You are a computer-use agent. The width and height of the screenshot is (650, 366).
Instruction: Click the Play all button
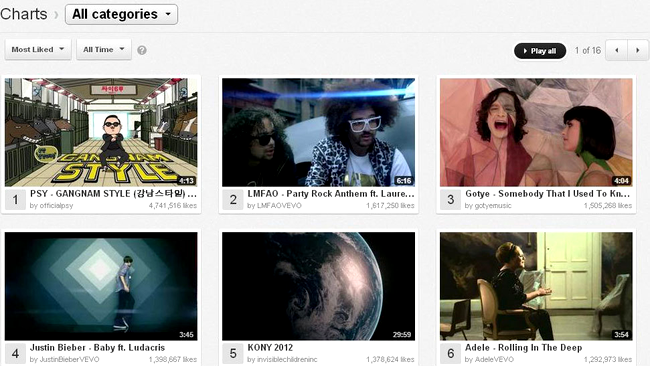pos(540,51)
